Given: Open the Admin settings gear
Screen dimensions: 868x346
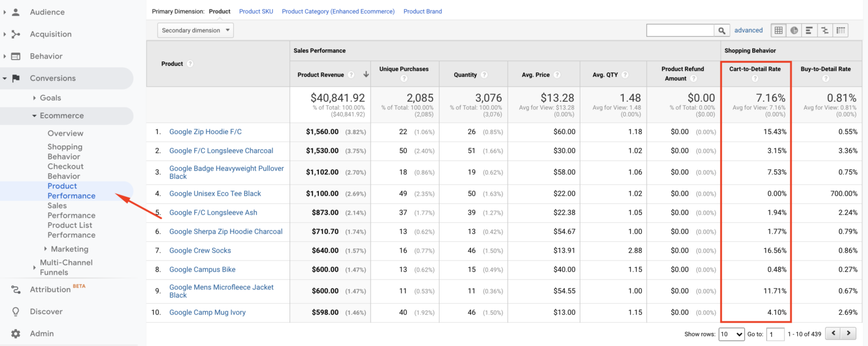Looking at the screenshot, I should [15, 333].
